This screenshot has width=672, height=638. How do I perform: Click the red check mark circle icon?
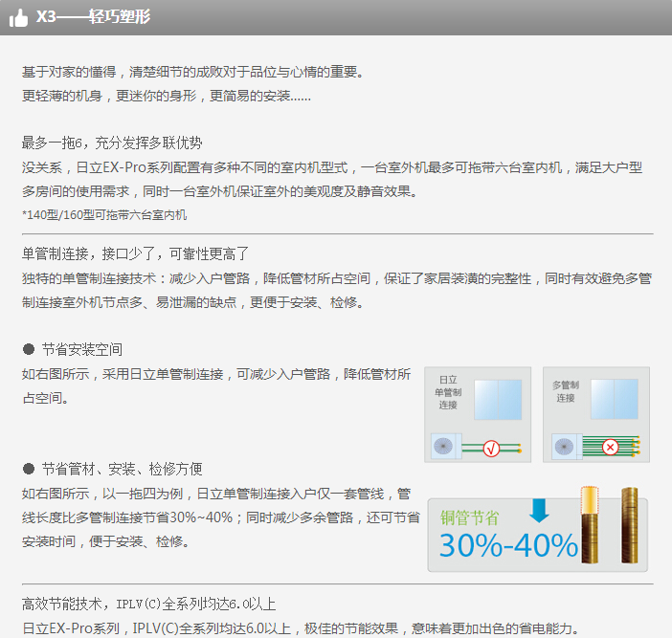click(492, 448)
